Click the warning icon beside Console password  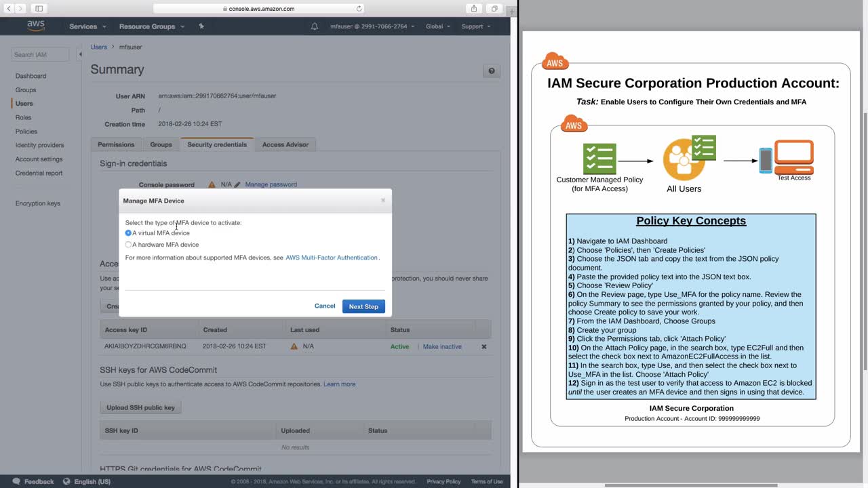pyautogui.click(x=212, y=184)
